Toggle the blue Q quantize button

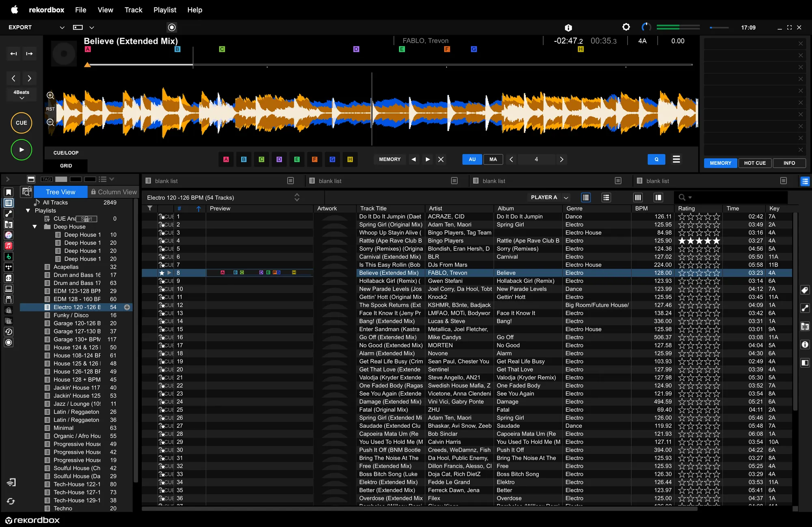pyautogui.click(x=656, y=159)
